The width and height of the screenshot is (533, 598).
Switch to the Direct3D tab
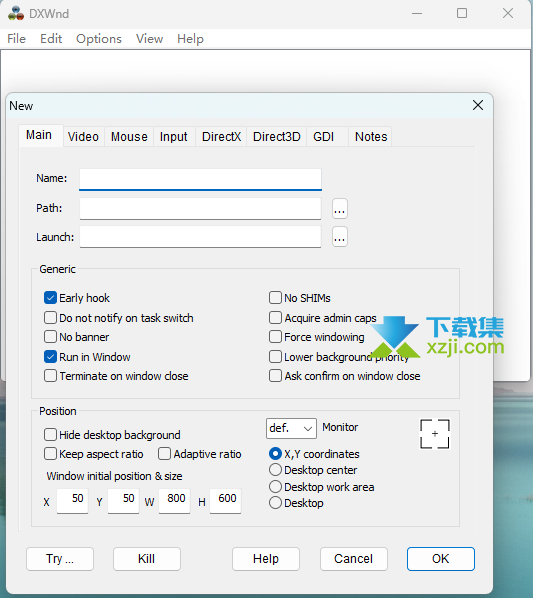click(276, 137)
